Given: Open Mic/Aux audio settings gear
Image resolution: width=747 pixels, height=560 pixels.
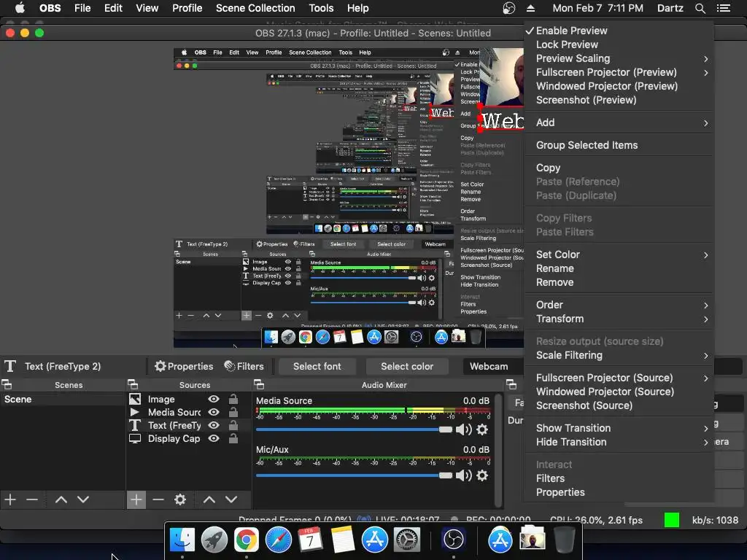Looking at the screenshot, I should (x=482, y=475).
